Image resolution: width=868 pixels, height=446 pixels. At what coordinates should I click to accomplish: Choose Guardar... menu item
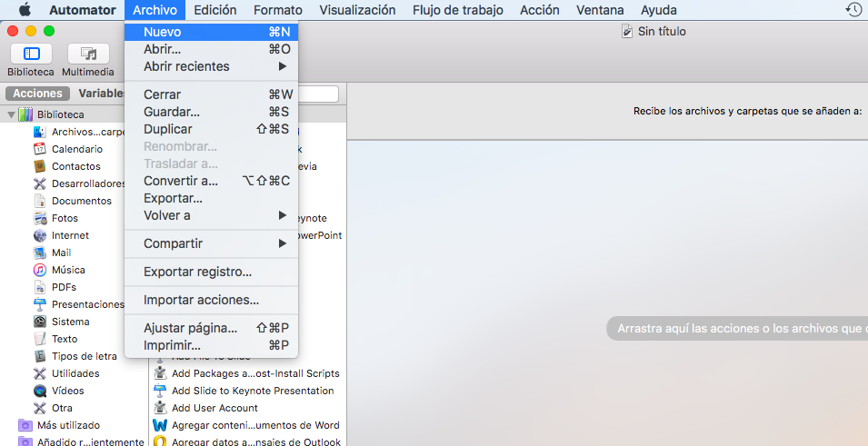point(212,112)
